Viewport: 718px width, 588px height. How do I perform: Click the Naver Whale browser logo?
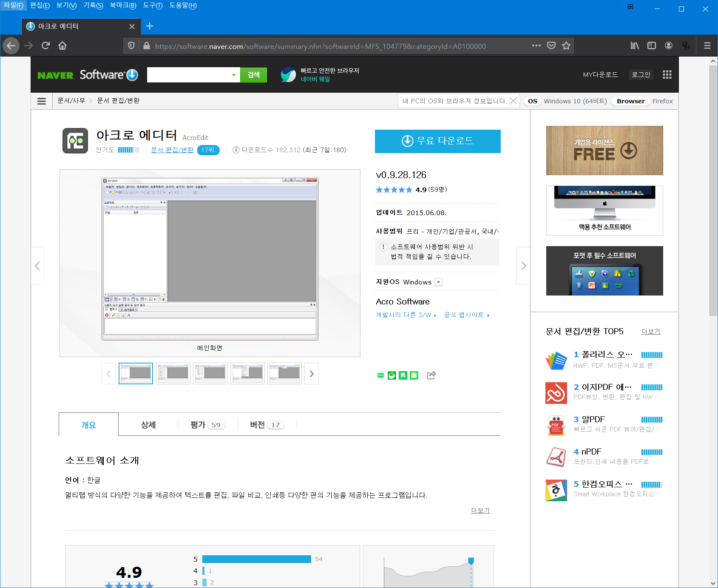pyautogui.click(x=288, y=75)
